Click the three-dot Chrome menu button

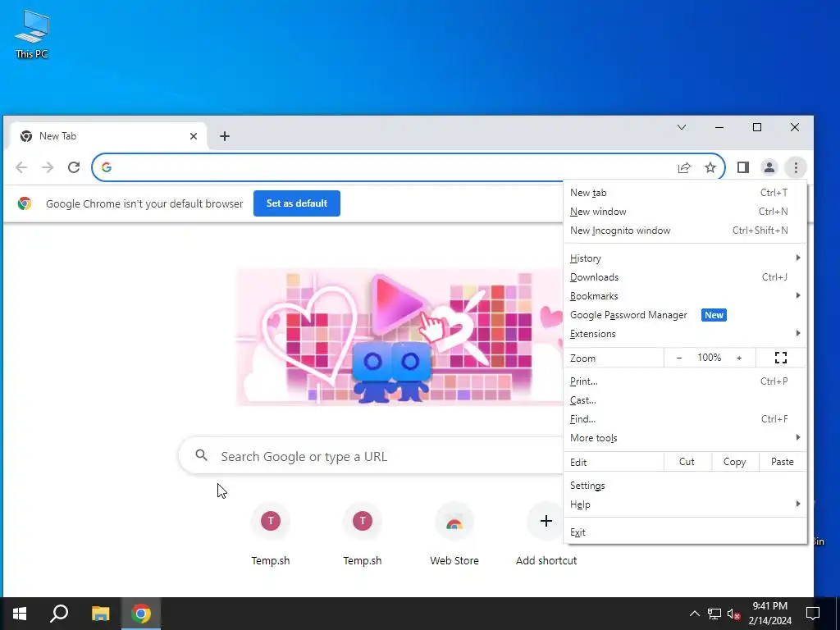tap(796, 167)
